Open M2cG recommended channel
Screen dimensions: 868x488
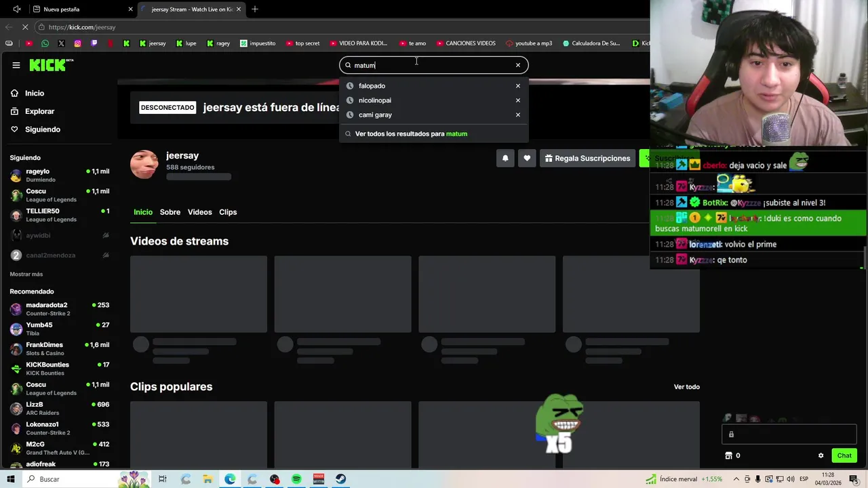(60, 448)
